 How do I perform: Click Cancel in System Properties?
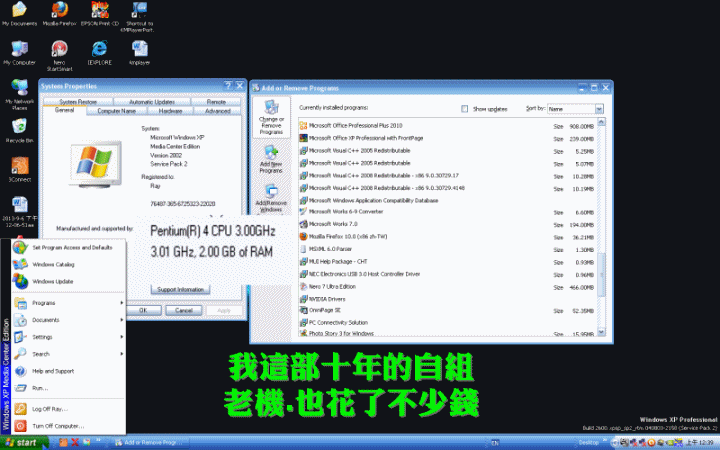[x=184, y=310]
